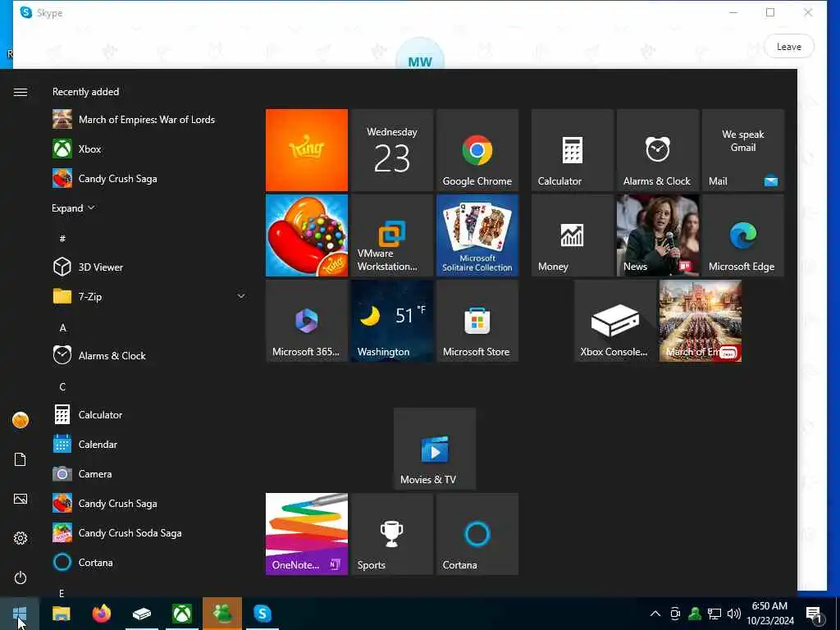Open the Sports tile
The height and width of the screenshot is (630, 840).
[x=391, y=533]
